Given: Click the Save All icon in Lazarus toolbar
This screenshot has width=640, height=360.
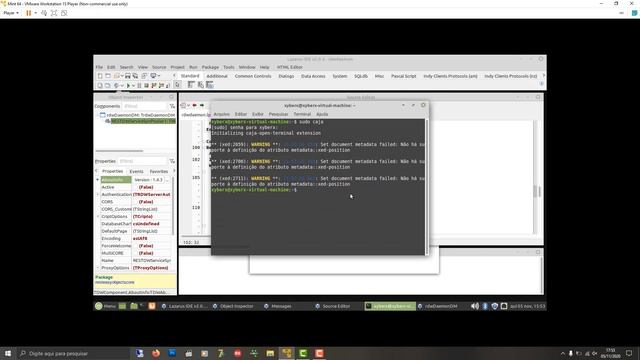Looking at the screenshot, I should (x=135, y=76).
